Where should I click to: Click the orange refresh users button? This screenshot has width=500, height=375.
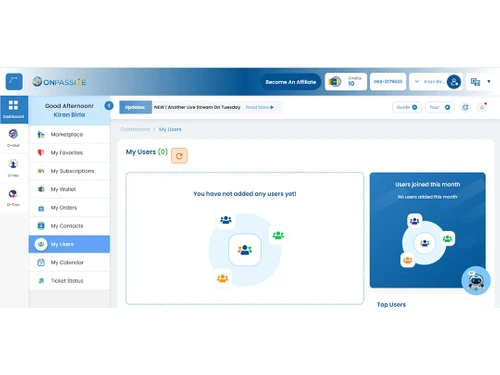[x=179, y=156]
